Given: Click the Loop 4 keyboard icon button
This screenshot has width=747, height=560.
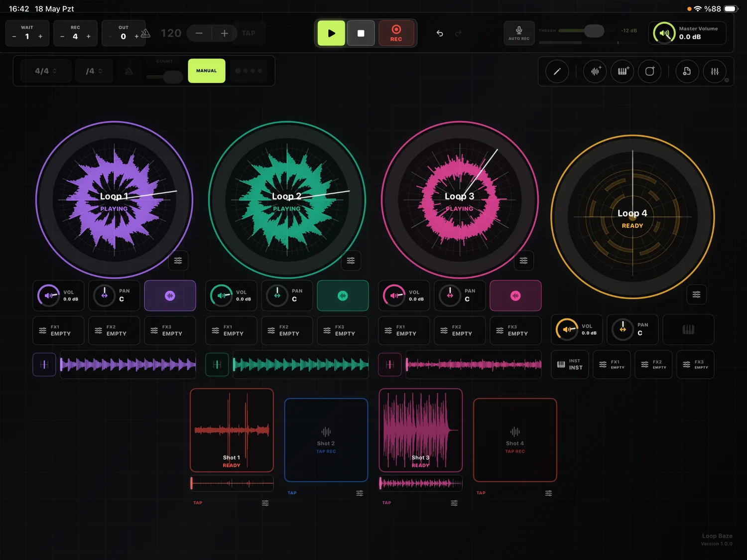Looking at the screenshot, I should pyautogui.click(x=688, y=329).
